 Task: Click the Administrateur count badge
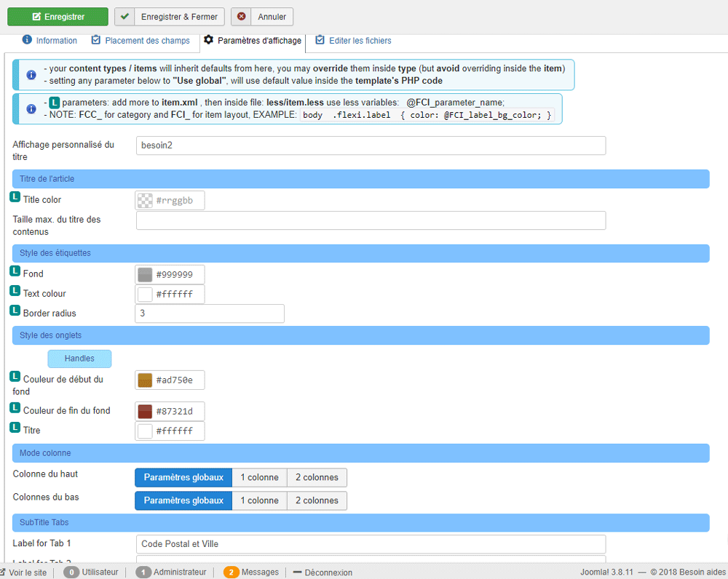pos(143,572)
